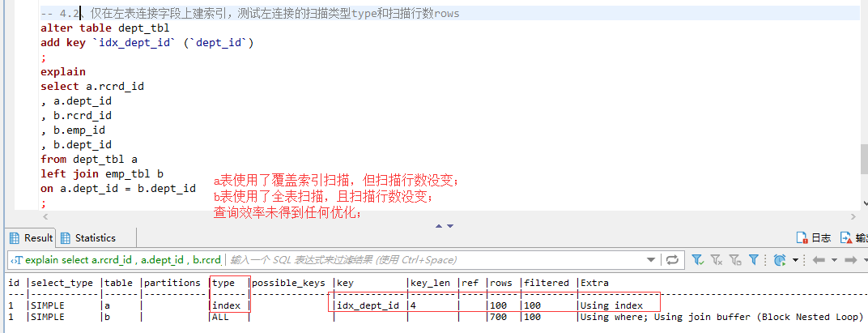Select the idx_dept_id key cell

(x=368, y=305)
